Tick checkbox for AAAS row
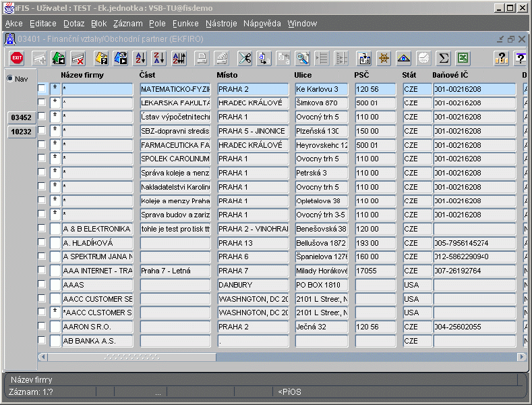Viewport: 532px width, 405px height. click(41, 284)
